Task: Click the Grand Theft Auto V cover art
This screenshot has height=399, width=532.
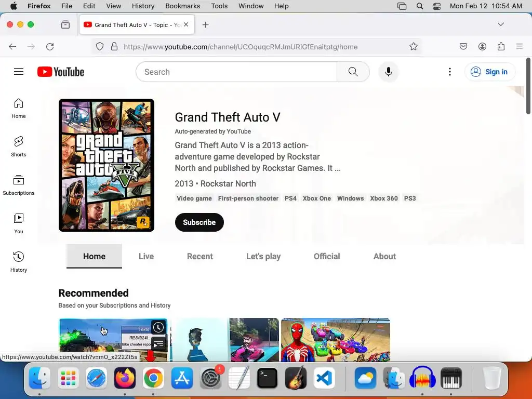Action: (107, 165)
